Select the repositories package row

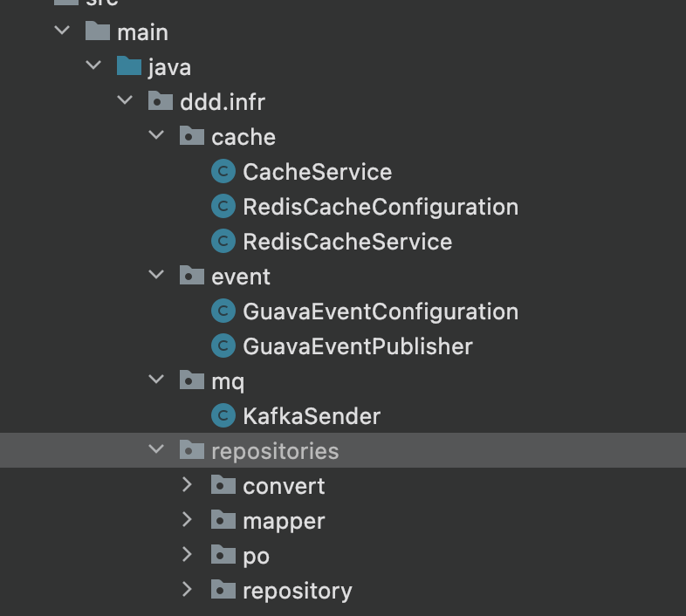click(x=343, y=450)
